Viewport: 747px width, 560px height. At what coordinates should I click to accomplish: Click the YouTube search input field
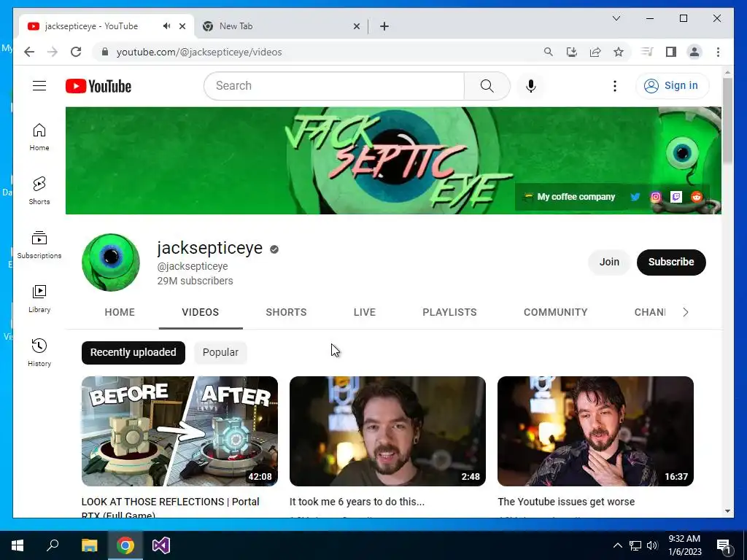point(334,86)
